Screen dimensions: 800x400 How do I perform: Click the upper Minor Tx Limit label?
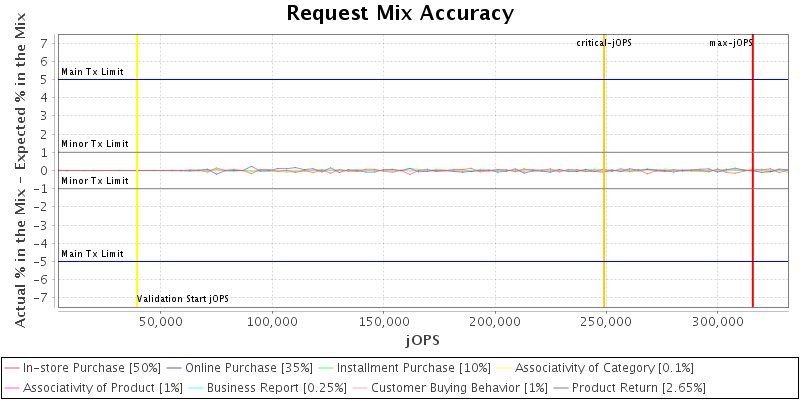pyautogui.click(x=95, y=144)
